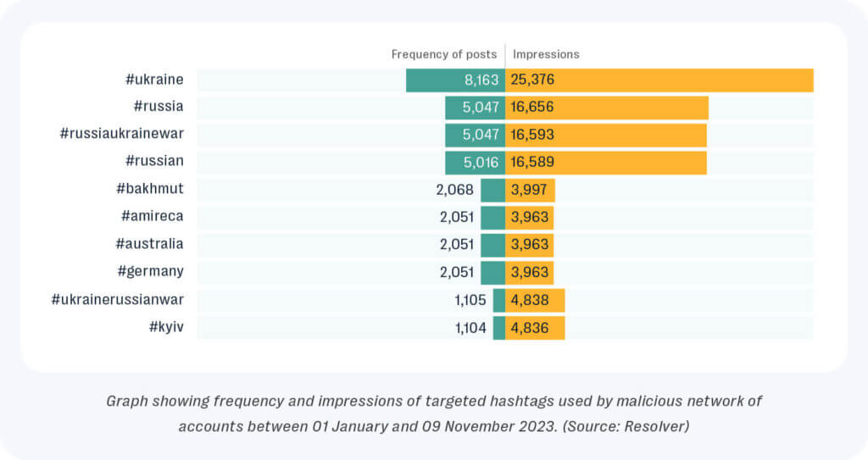The width and height of the screenshot is (868, 460).
Task: Click the "Impressions" column header
Action: click(546, 54)
